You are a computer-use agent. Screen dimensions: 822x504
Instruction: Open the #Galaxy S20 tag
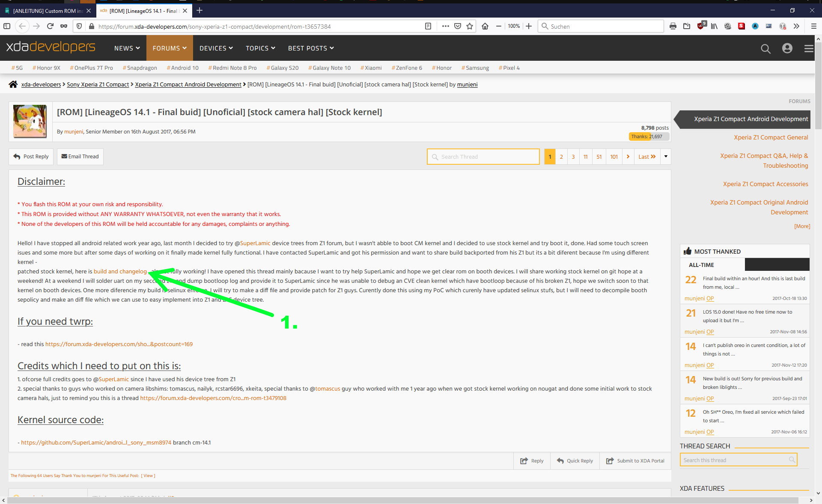[x=283, y=68]
